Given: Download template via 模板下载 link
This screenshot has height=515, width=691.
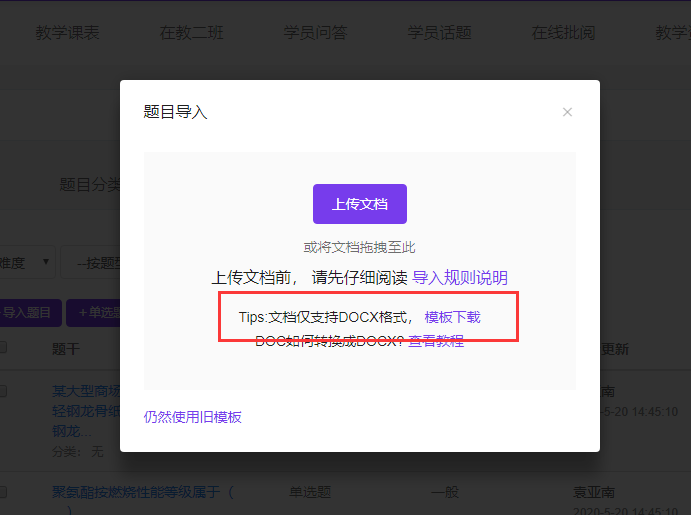Looking at the screenshot, I should (x=452, y=317).
